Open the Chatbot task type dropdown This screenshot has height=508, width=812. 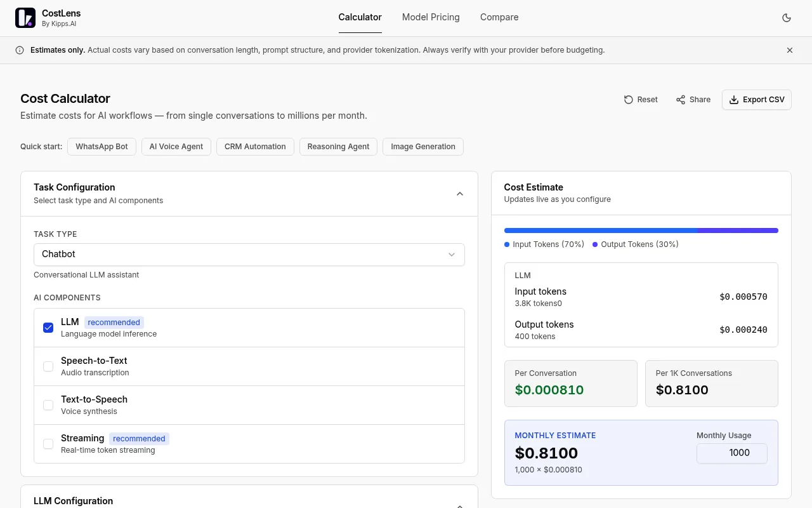pyautogui.click(x=249, y=255)
